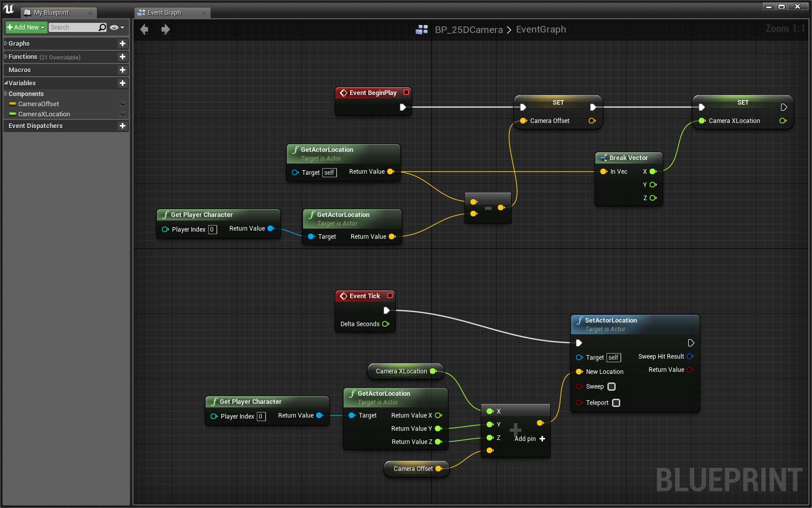Navigate back in graph history
The height and width of the screenshot is (508, 812).
coord(145,29)
